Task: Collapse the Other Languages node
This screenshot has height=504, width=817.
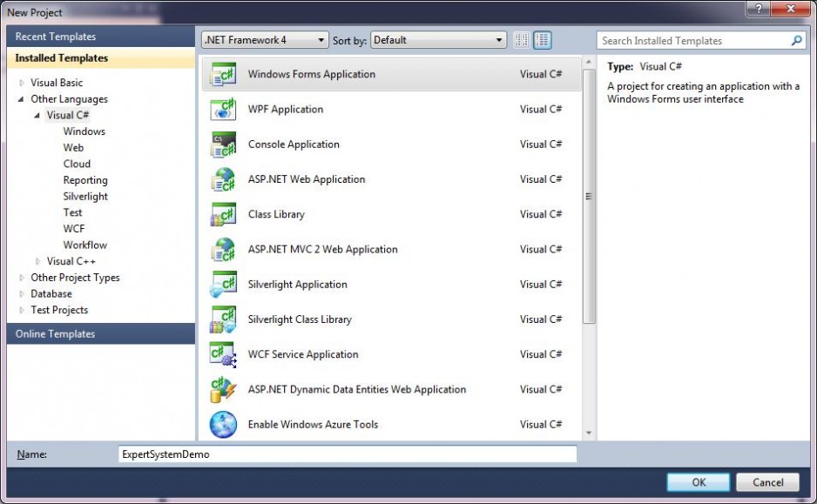Action: coord(22,99)
